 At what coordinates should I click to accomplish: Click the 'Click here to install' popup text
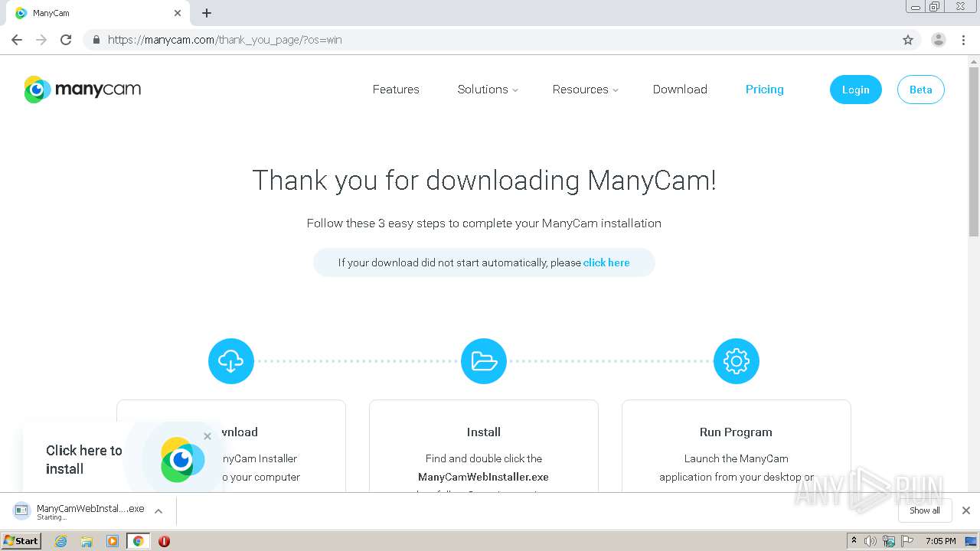pos(84,460)
